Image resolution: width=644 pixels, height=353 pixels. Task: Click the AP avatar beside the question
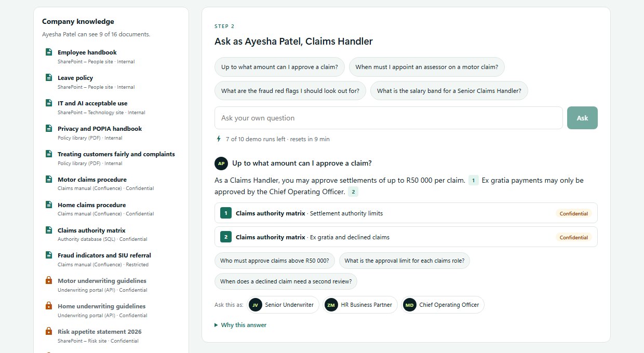221,163
